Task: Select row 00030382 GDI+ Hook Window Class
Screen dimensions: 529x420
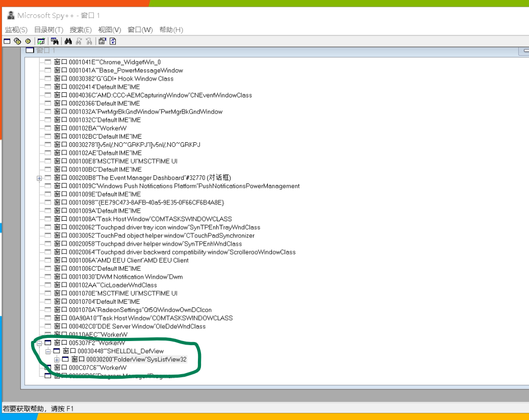Action: coord(114,78)
